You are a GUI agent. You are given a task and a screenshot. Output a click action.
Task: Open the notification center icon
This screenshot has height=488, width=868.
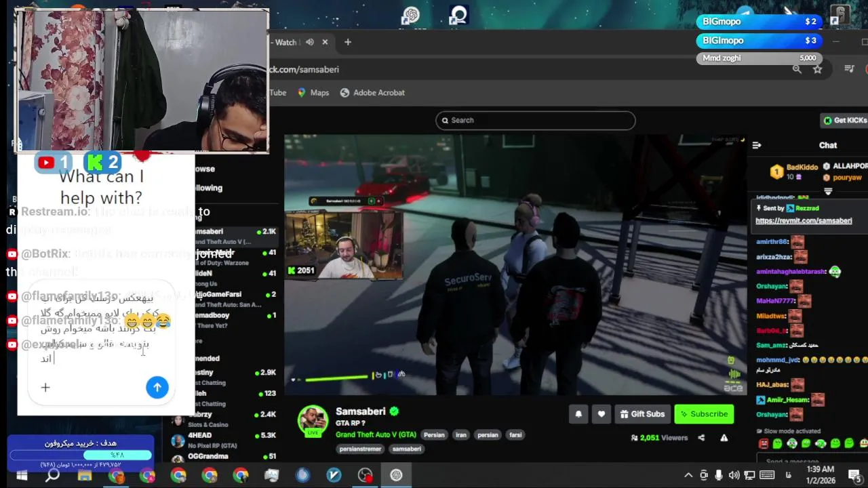[854, 475]
